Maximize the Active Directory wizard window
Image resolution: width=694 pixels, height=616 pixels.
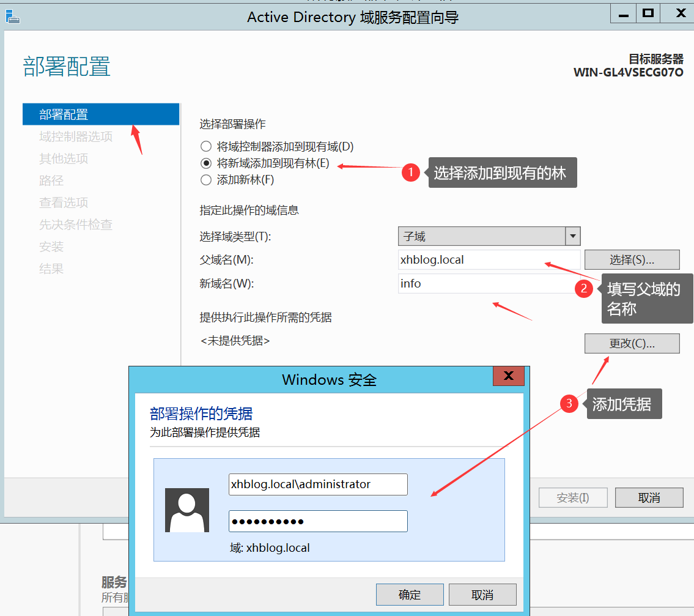(648, 13)
